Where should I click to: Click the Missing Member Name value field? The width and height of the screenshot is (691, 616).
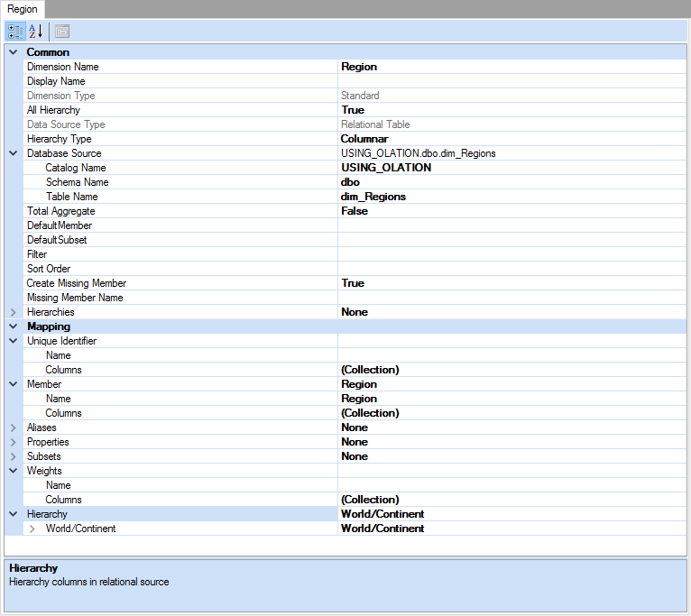click(x=512, y=298)
